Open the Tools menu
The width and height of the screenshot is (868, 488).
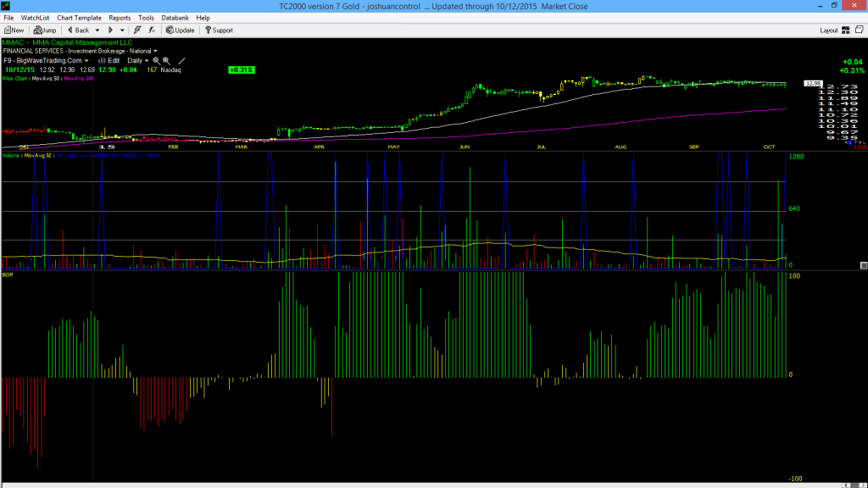[x=146, y=18]
